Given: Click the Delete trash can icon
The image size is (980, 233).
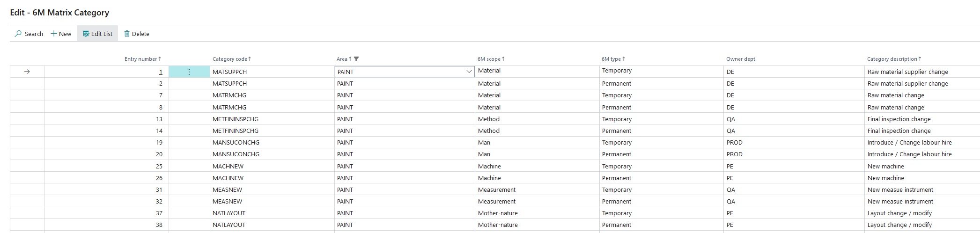Looking at the screenshot, I should (x=127, y=34).
